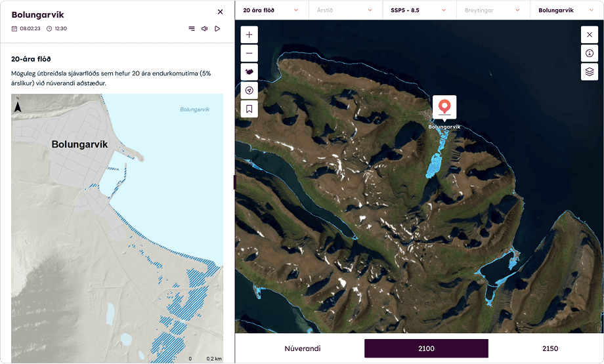Select the 2100 time period tab
This screenshot has height=364, width=604.
pos(426,348)
